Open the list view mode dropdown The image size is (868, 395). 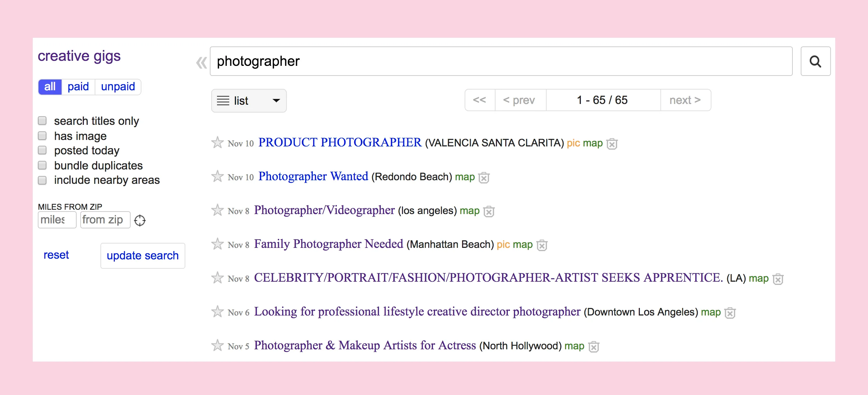(x=249, y=101)
